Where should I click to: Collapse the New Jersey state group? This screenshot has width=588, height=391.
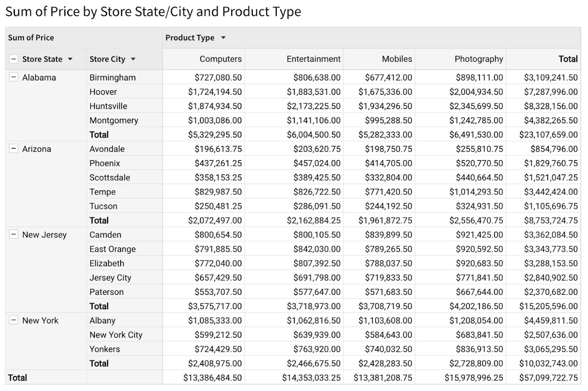click(14, 235)
